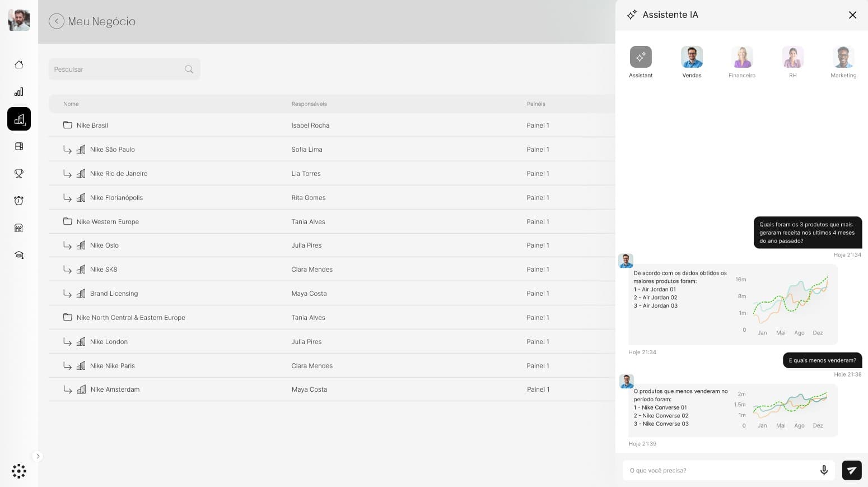Select the Assistant agent tab
The width and height of the screenshot is (868, 487).
641,62
